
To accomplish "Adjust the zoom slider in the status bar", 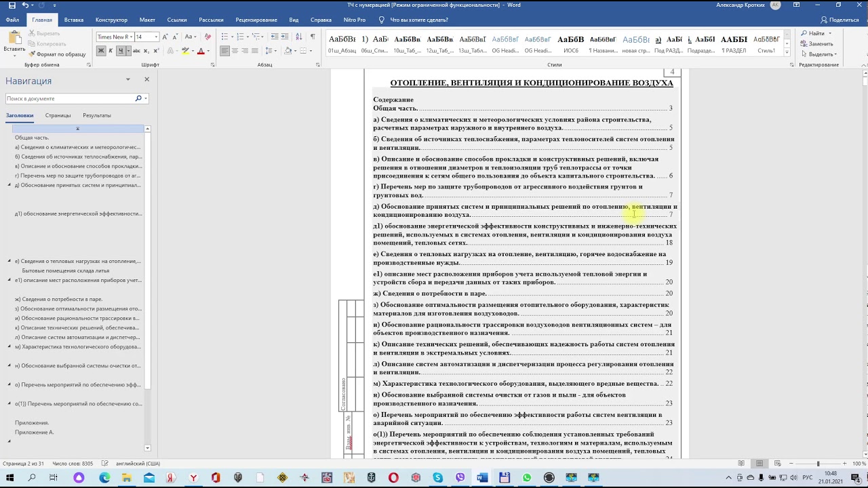I will tap(818, 464).
